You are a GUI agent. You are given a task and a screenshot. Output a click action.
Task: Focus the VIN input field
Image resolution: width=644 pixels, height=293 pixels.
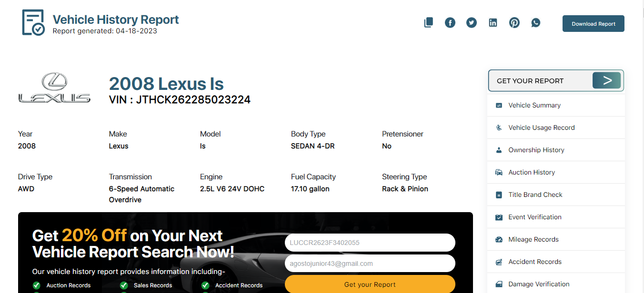pos(370,243)
